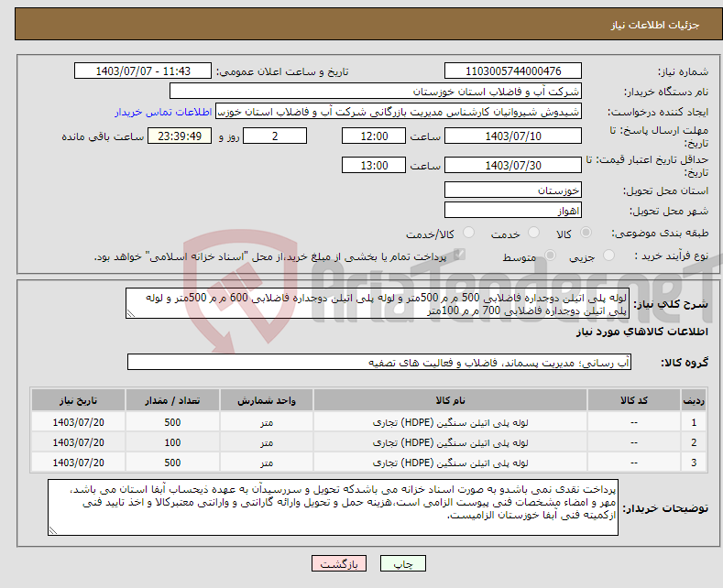
Task: Select the کالا/خدمت radio button
Action: pos(468,233)
